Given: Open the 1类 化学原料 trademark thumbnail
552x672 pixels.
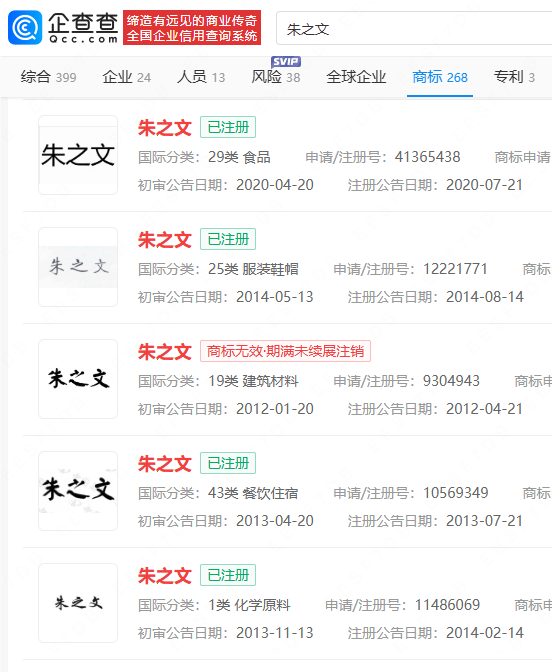Looking at the screenshot, I should click(x=78, y=603).
